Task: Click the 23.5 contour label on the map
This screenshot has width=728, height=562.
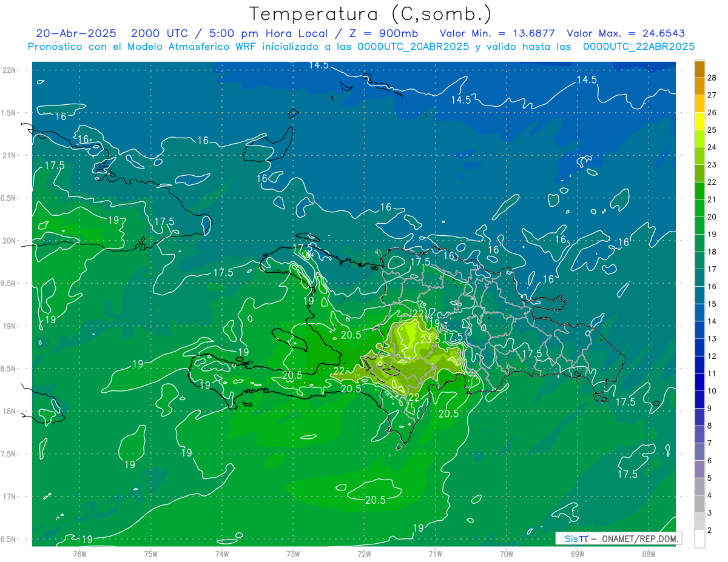Action: (430, 340)
